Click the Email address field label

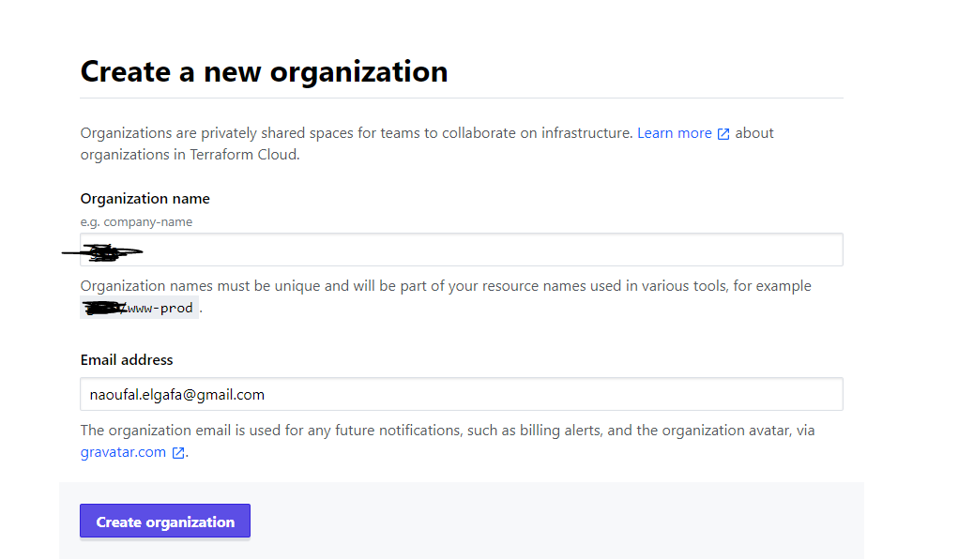pos(127,359)
